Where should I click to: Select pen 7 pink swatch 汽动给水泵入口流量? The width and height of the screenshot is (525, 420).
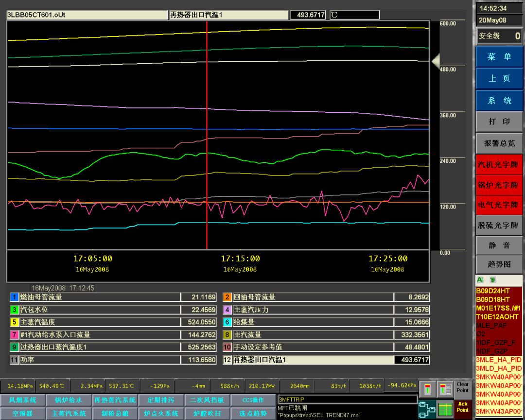click(x=14, y=334)
